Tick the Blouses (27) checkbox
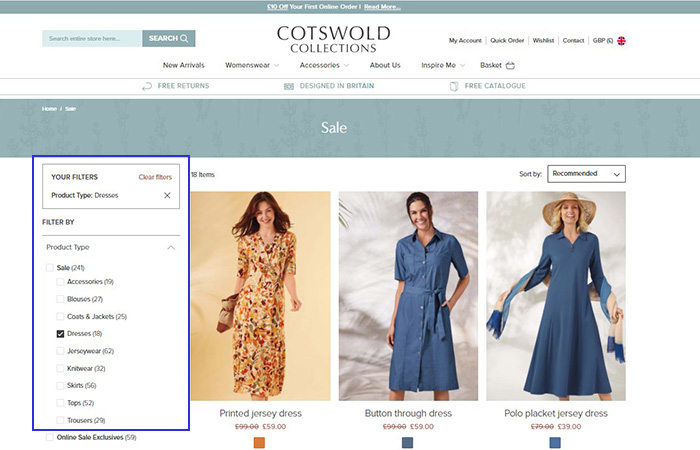Screen dimensions: 700x450 [60, 299]
